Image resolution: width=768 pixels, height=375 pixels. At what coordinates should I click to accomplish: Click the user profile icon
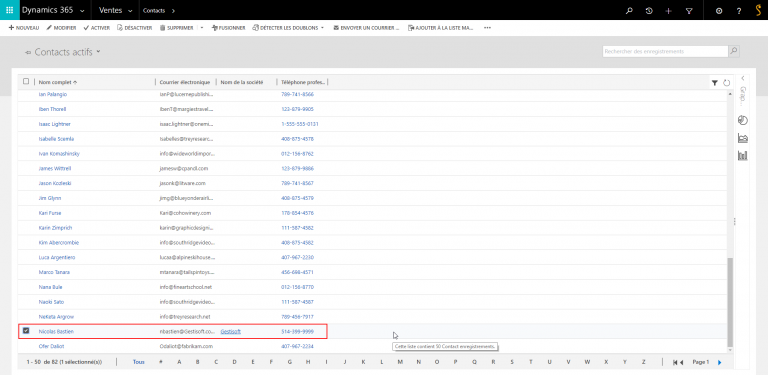click(x=758, y=10)
